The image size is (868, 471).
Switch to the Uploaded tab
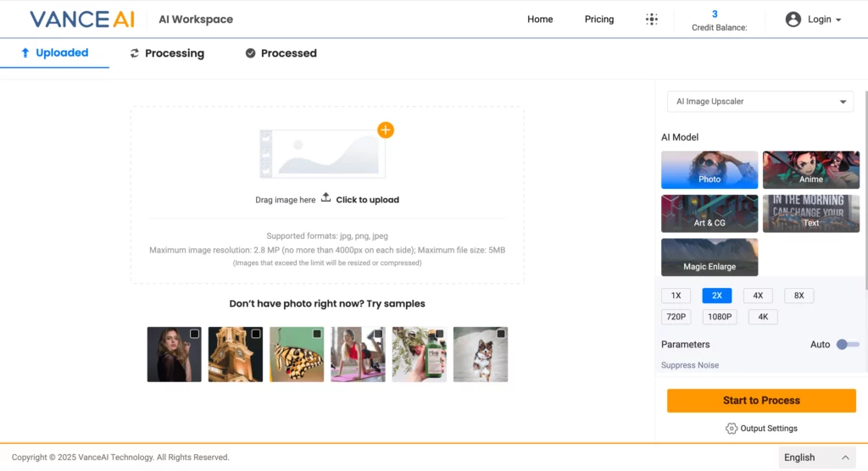pos(55,53)
